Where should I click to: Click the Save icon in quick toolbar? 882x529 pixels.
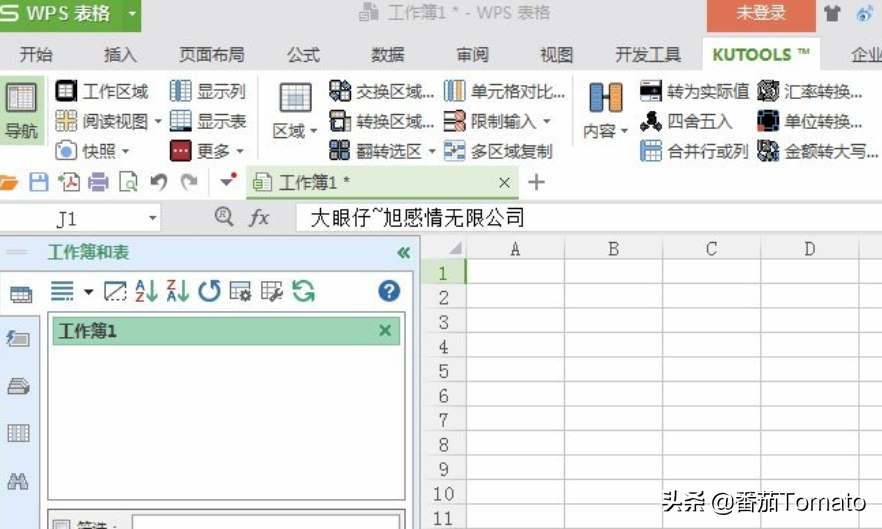coord(39,182)
